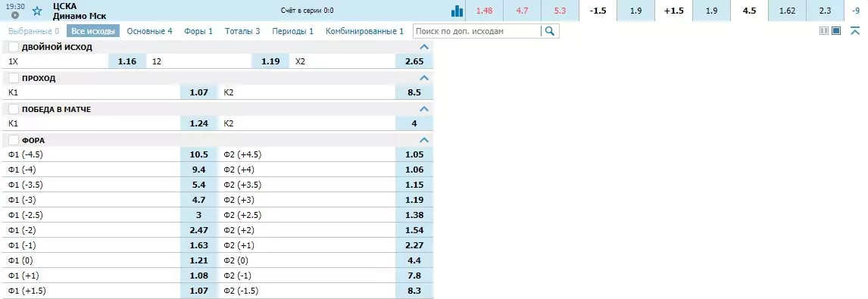Viewport: 868px width, 299px height.
Task: Select header odds 4.7 for draw
Action: pyautogui.click(x=522, y=11)
